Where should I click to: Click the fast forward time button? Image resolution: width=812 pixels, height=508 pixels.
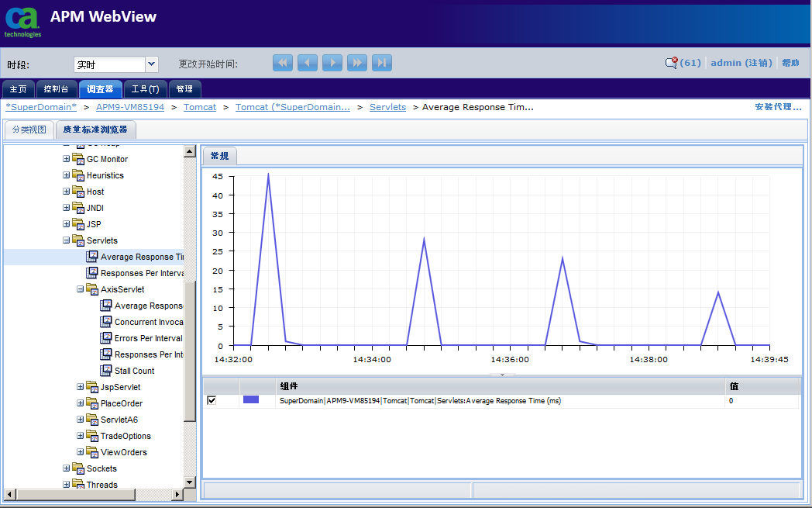356,64
